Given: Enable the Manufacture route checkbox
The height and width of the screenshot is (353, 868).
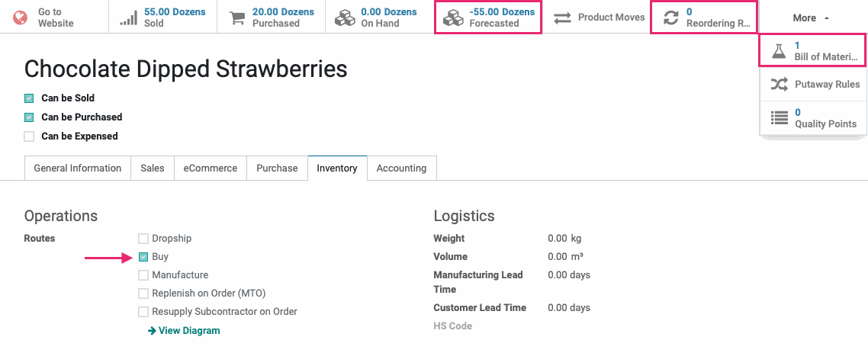Looking at the screenshot, I should [143, 275].
